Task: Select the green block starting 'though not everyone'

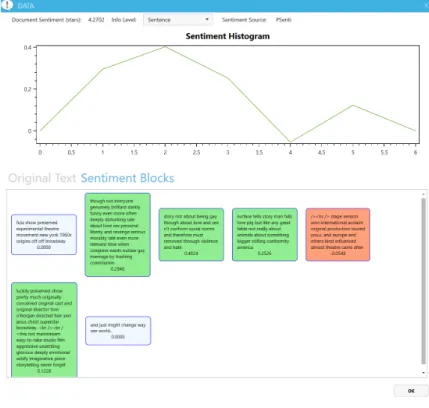Action: (118, 235)
